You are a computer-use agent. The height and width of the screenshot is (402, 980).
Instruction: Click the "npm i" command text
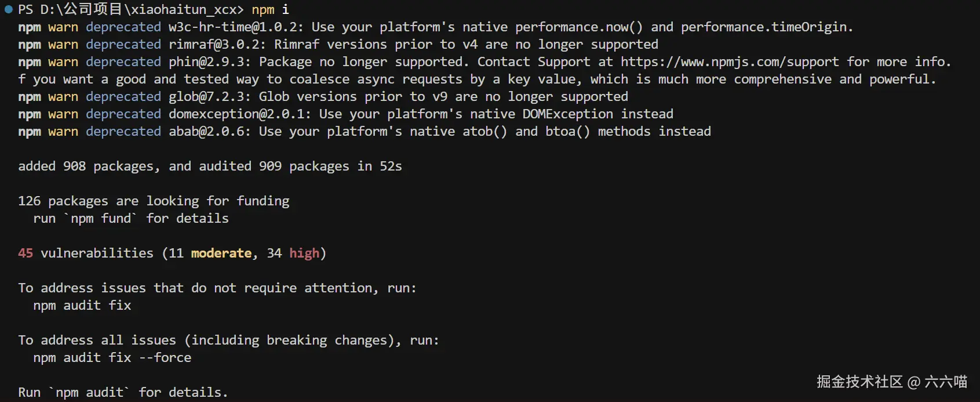coord(270,9)
